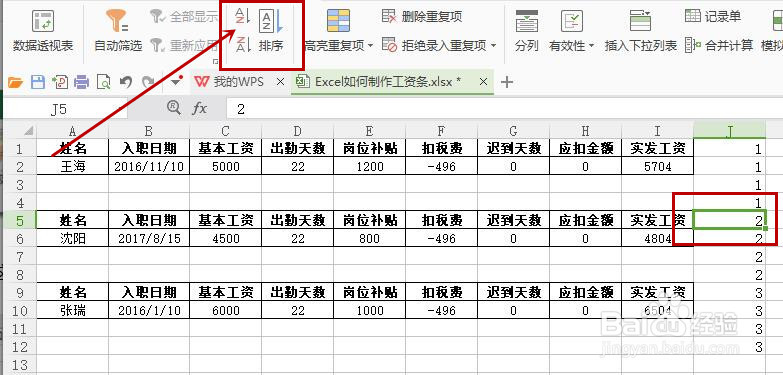Sort descending with Z-A icon
This screenshot has height=375, width=783.
[x=243, y=44]
